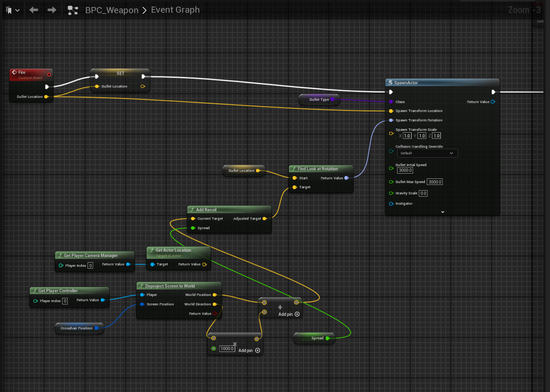This screenshot has width=550, height=392.
Task: Click the Spawn Transform Scale Z field
Action: point(436,136)
